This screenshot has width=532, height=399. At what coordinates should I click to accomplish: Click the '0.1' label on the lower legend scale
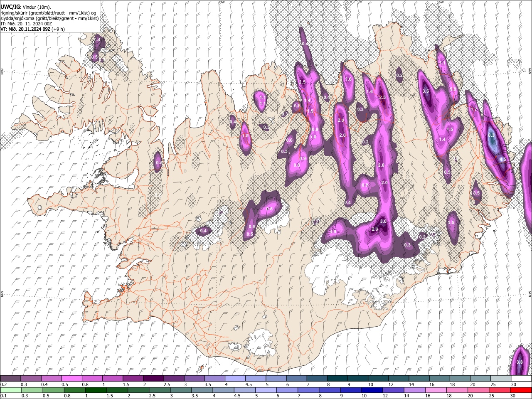(x=3, y=396)
